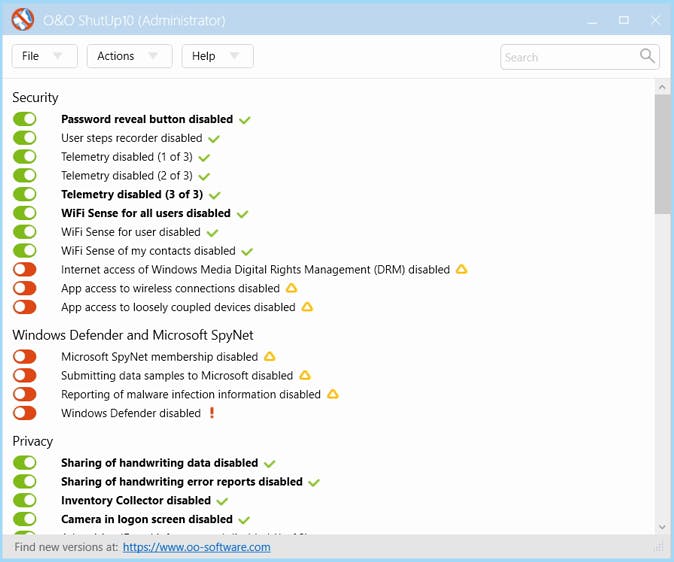The image size is (674, 562).
Task: Open the File dropdown menu
Action: pyautogui.click(x=44, y=56)
